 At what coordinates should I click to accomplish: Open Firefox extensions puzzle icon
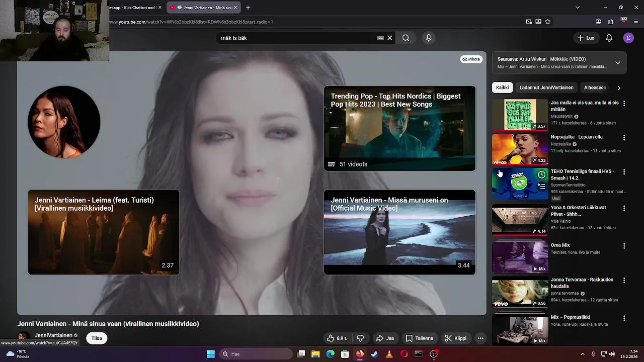click(x=610, y=22)
